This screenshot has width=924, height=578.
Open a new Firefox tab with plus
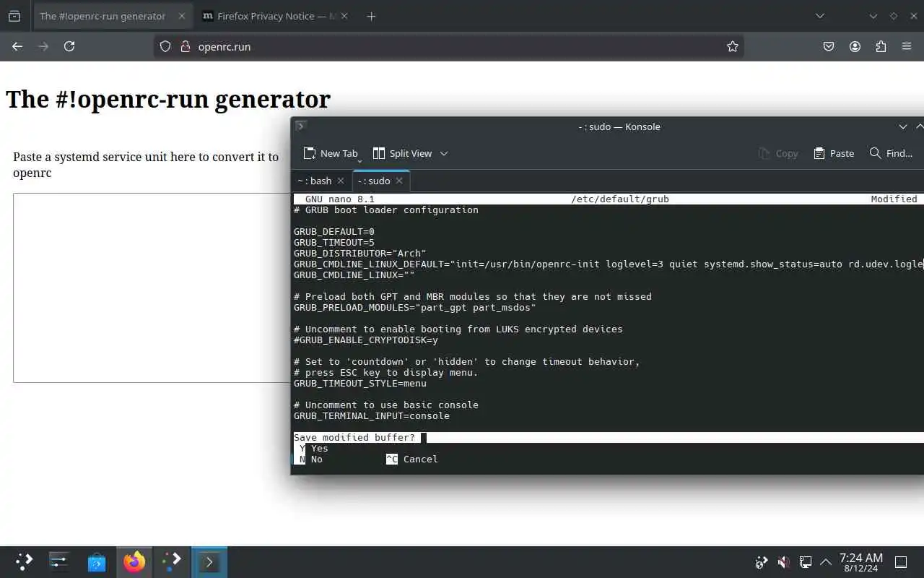[x=371, y=16]
